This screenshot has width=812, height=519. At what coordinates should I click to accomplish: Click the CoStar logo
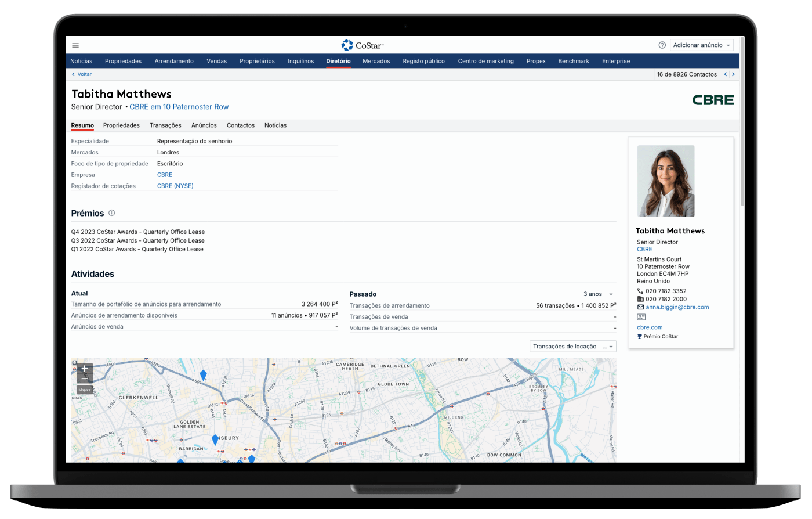coord(362,45)
